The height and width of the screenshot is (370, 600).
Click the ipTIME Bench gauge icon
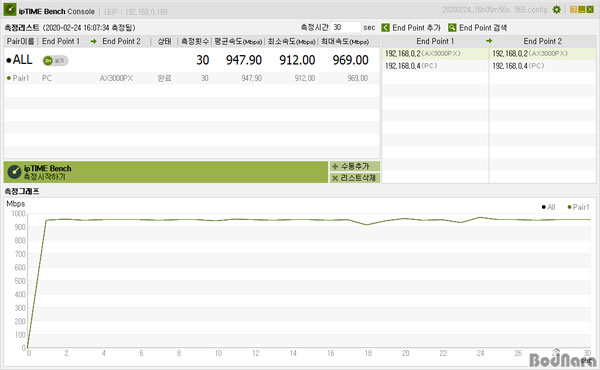point(14,172)
